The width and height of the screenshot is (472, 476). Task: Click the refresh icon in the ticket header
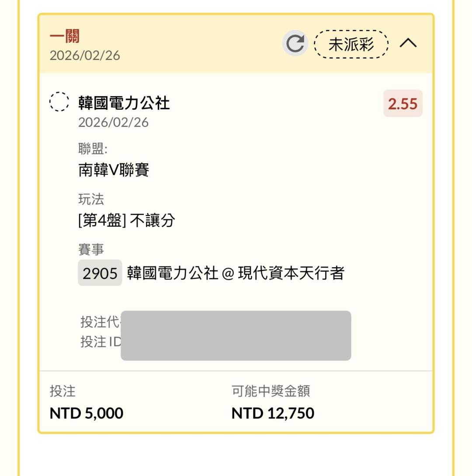pos(295,44)
